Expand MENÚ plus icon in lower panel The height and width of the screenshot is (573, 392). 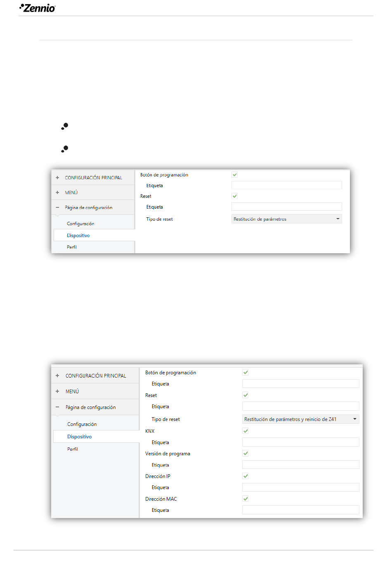57,391
